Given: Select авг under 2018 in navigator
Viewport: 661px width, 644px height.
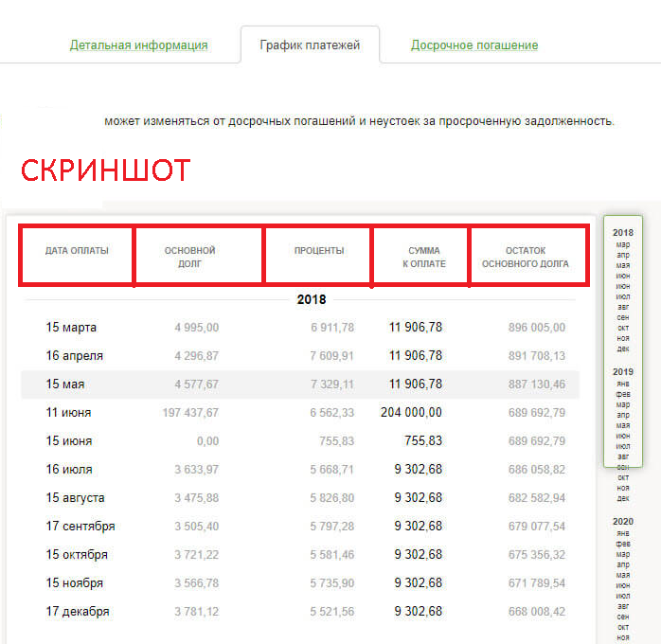Looking at the screenshot, I should (x=622, y=307).
